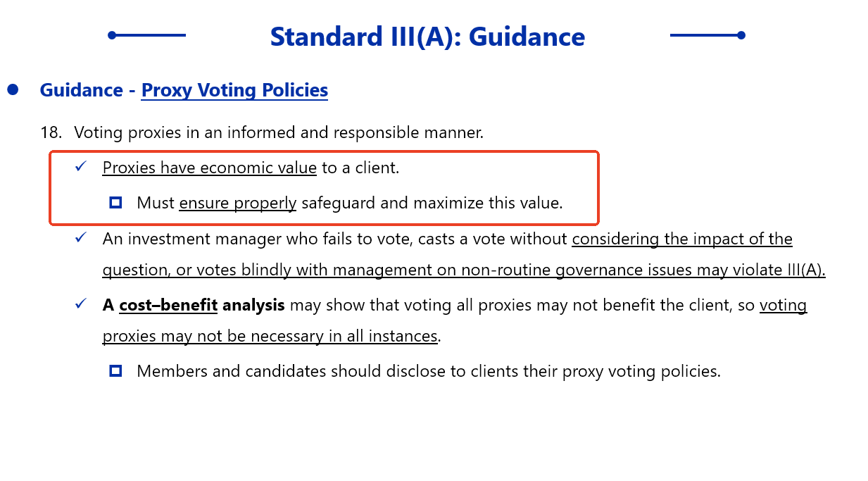The width and height of the screenshot is (868, 481).
Task: Click underlined Proxies have economic value text
Action: pos(209,168)
